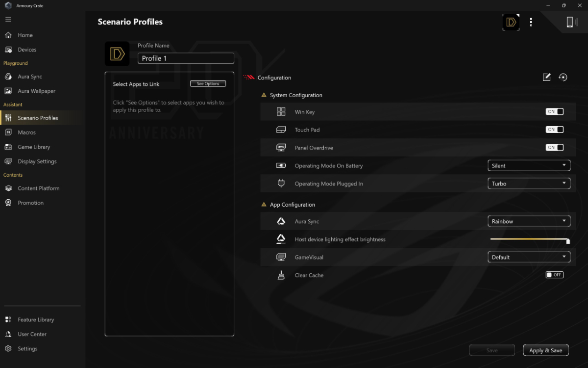Screen dimensions: 588x368
Task: Click the Clear Cache broom icon
Action: coord(281,275)
